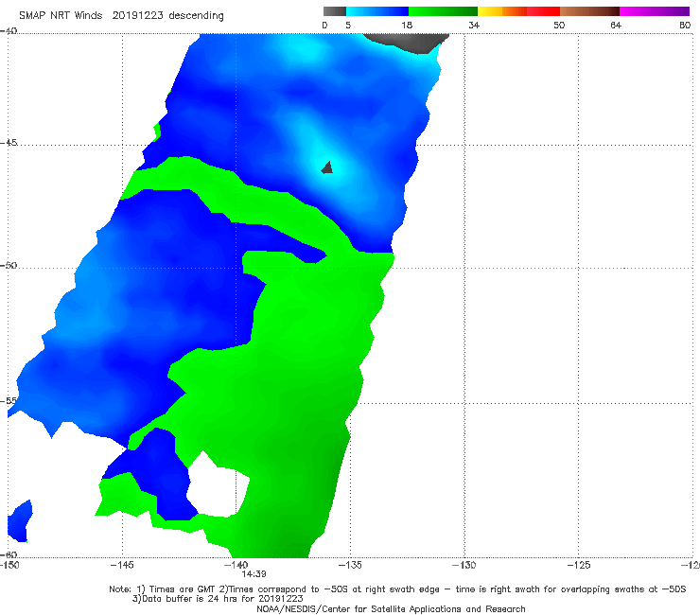Click the color bar label "34"

(x=474, y=26)
